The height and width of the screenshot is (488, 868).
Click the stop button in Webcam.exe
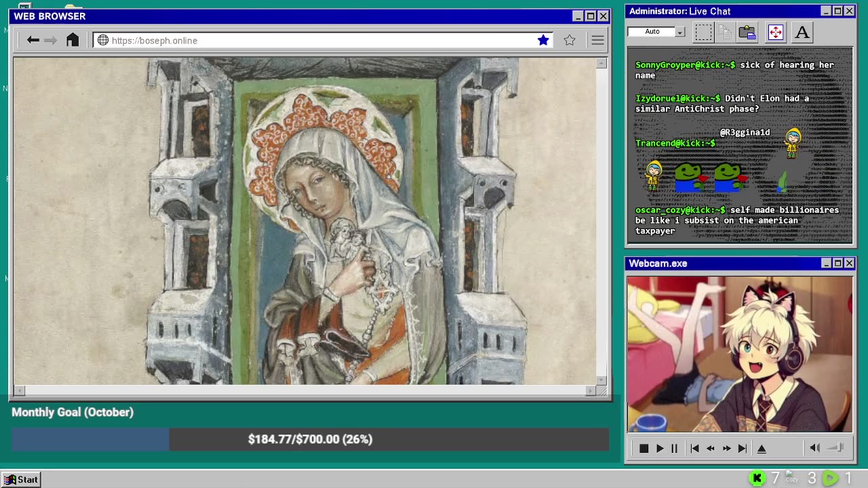(x=644, y=448)
